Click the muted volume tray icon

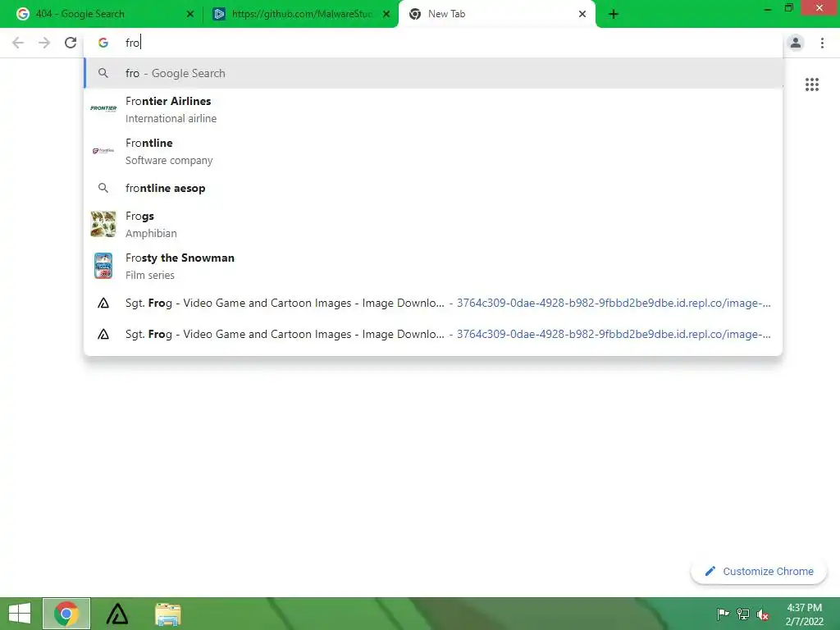point(763,614)
